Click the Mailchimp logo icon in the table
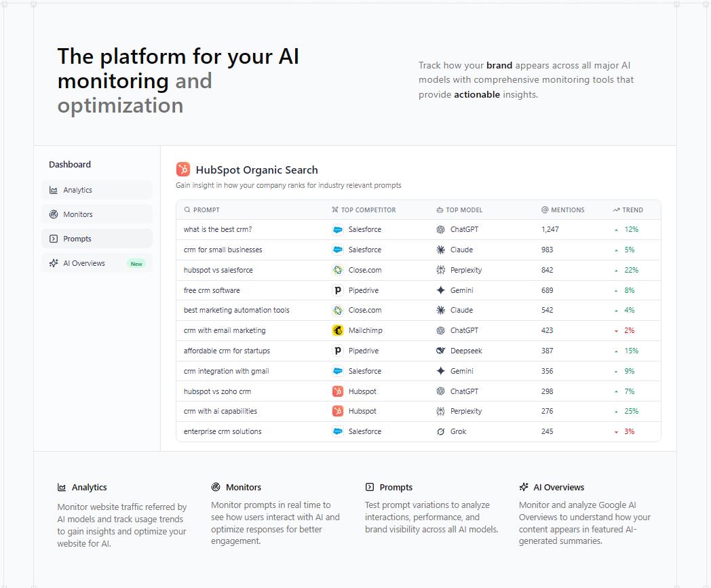711x588 pixels. tap(338, 330)
